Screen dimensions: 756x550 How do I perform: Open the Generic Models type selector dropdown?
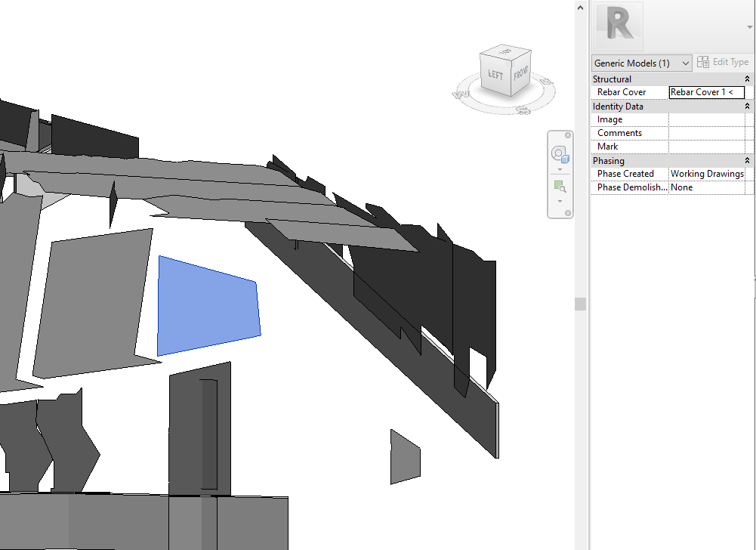click(685, 63)
